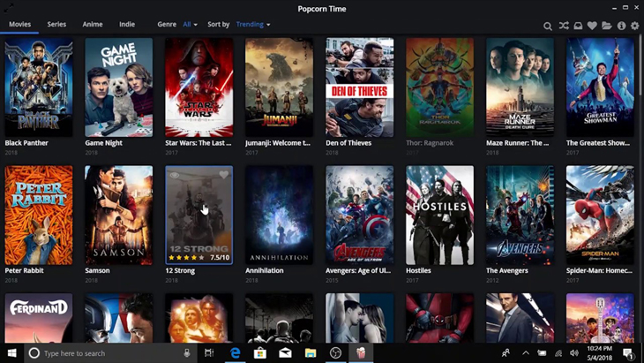Click the 'Samson' title below poster
This screenshot has width=644, height=363.
(x=97, y=270)
